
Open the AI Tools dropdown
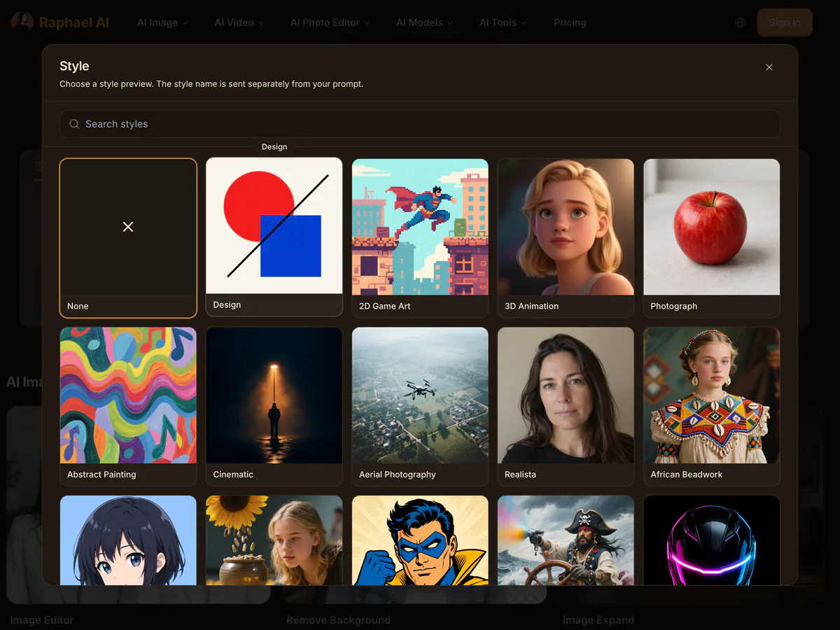click(503, 22)
